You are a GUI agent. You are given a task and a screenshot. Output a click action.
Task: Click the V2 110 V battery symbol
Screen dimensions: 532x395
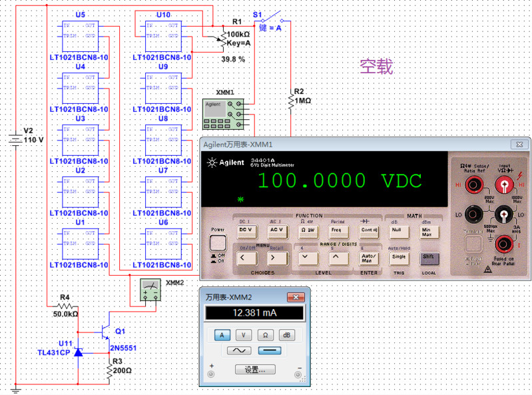tap(15, 140)
